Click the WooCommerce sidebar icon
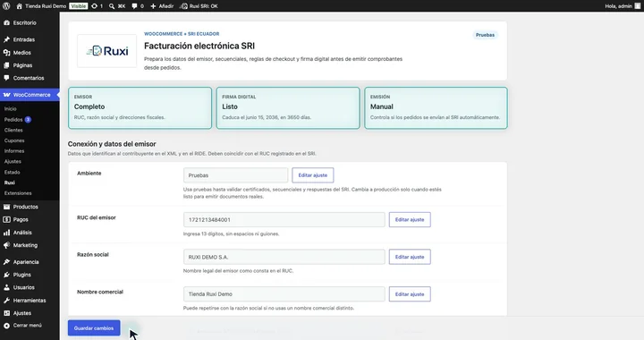This screenshot has height=340, width=644. pyautogui.click(x=6, y=95)
